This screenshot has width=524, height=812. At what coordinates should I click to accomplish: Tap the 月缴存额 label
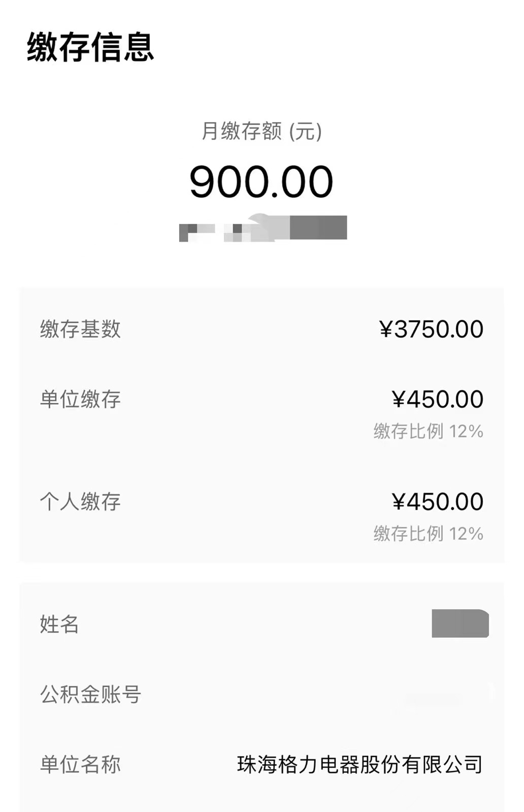pyautogui.click(x=242, y=132)
